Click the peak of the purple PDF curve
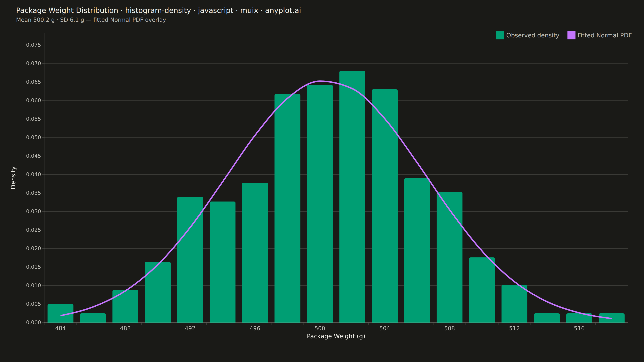The height and width of the screenshot is (362, 644). 320,81
